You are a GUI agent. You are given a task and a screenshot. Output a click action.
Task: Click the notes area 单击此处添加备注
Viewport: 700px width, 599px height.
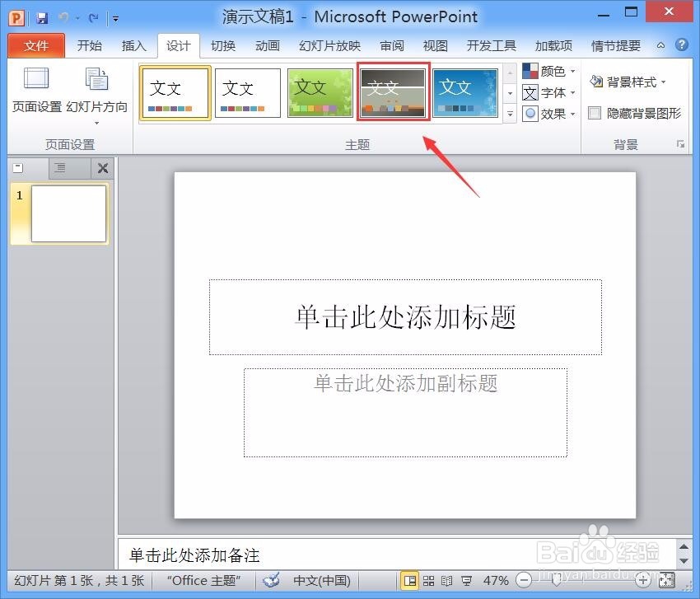point(397,555)
